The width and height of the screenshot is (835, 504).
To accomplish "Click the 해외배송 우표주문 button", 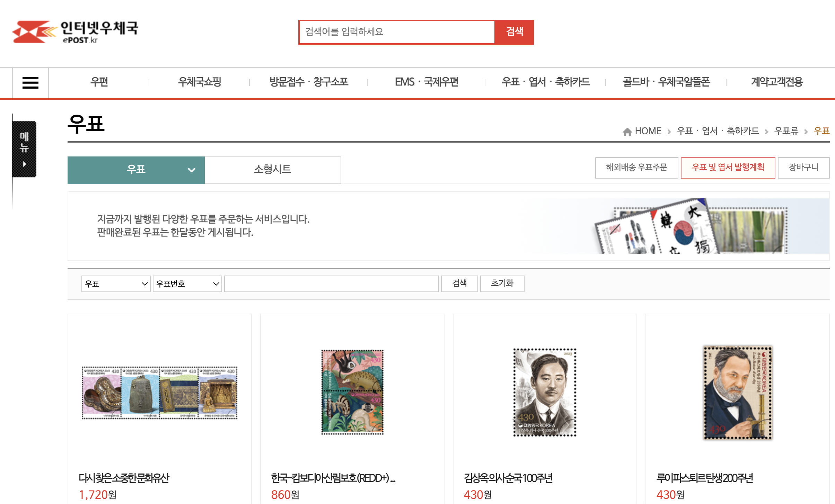I will tap(636, 168).
